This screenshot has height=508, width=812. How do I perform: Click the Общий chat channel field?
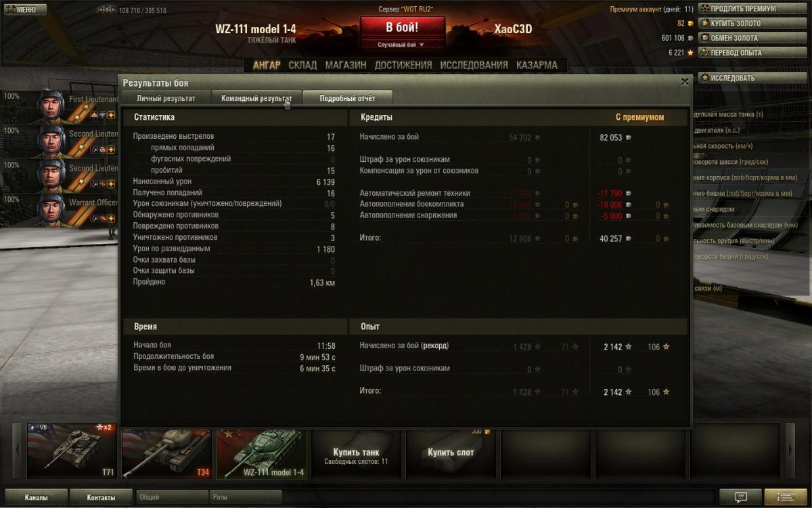click(172, 497)
